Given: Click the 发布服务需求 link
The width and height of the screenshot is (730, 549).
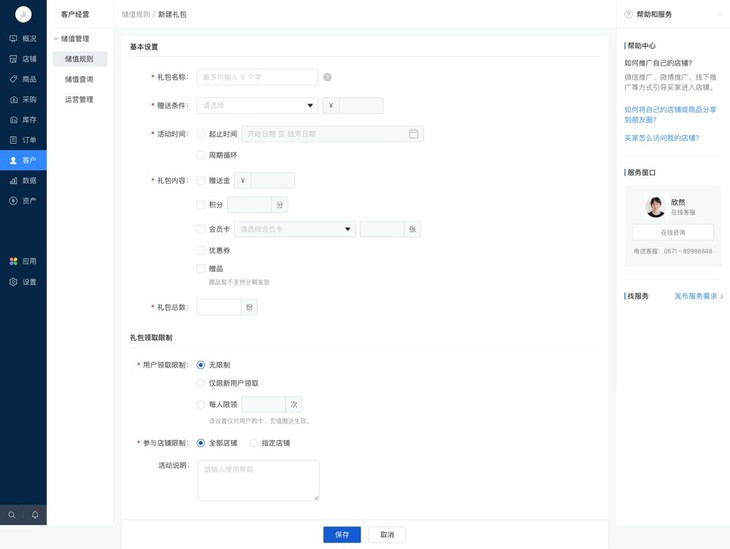Looking at the screenshot, I should pyautogui.click(x=697, y=296).
